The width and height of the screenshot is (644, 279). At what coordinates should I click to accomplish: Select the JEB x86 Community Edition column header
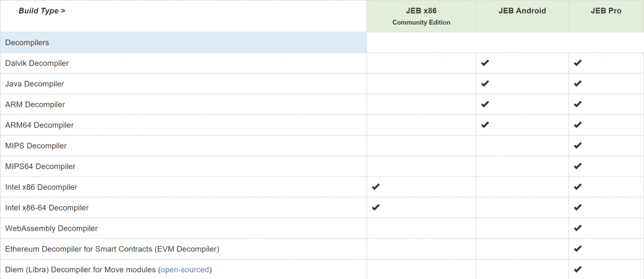tap(421, 16)
